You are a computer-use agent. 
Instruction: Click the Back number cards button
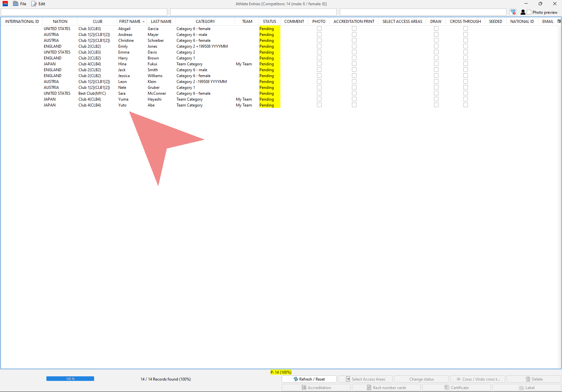386,387
